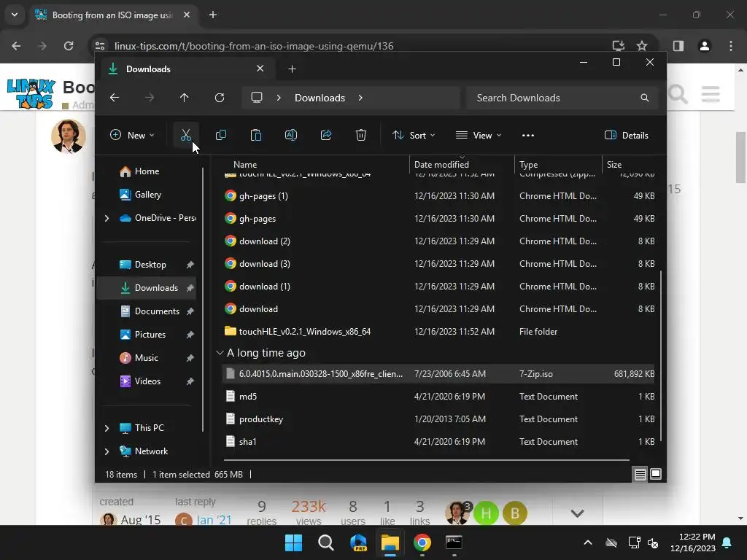Click the install app icon in Chrome address bar
747x560 pixels.
(619, 46)
